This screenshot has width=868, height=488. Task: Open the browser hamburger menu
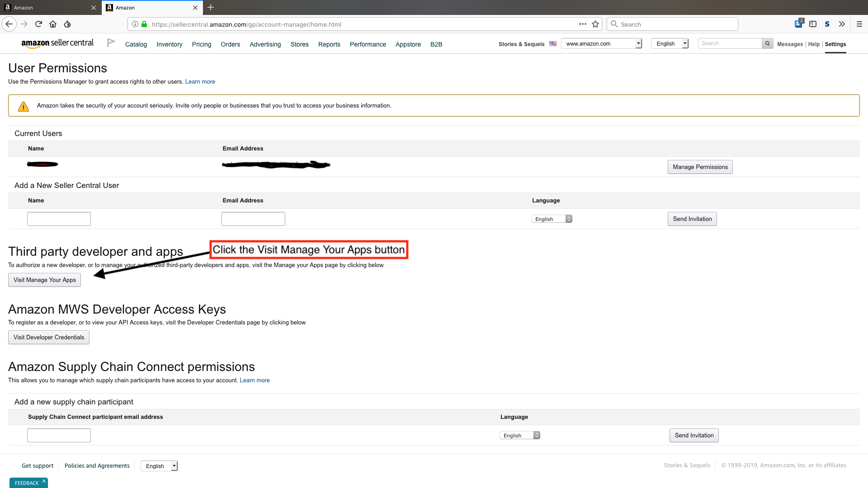[859, 24]
